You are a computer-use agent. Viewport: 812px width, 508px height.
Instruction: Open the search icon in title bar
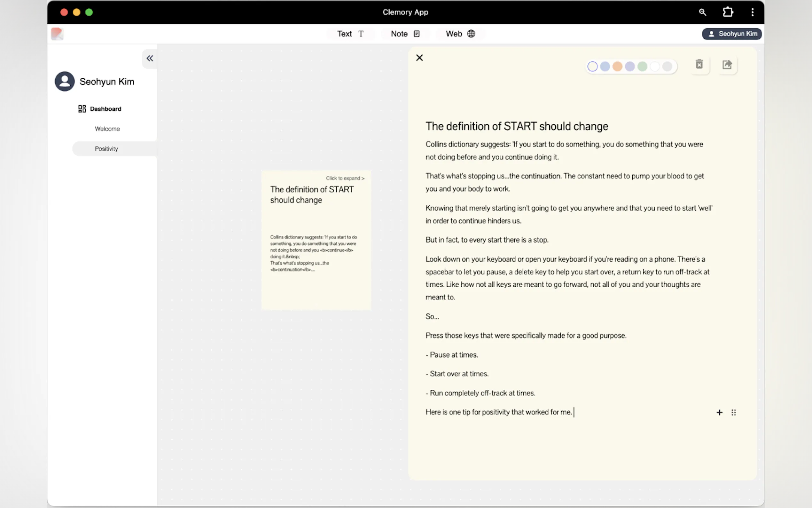[x=702, y=12]
